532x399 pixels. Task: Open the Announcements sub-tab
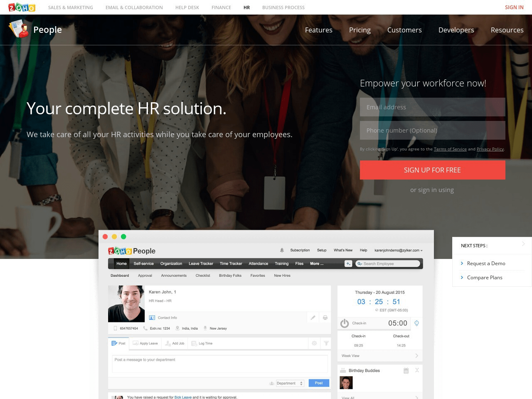pyautogui.click(x=174, y=276)
